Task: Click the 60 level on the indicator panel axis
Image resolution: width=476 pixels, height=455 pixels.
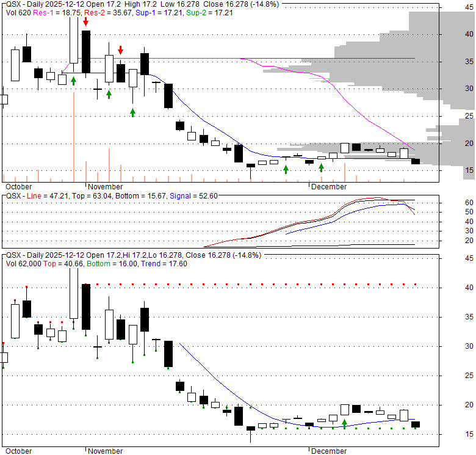Action: 469,203
